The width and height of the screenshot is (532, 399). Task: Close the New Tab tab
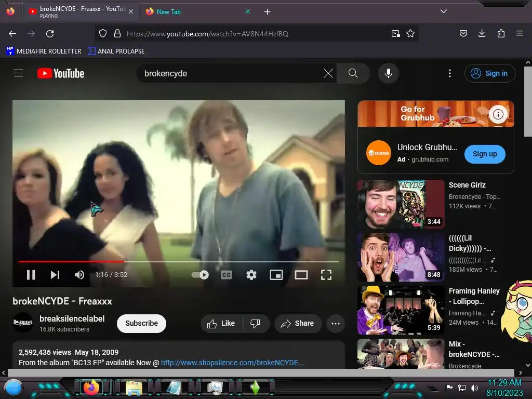[248, 11]
